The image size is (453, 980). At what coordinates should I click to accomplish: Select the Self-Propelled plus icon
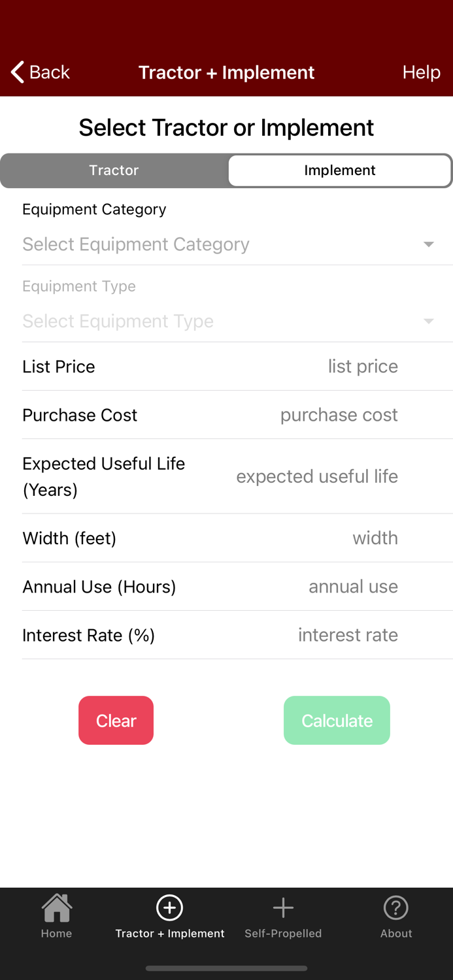(x=283, y=907)
